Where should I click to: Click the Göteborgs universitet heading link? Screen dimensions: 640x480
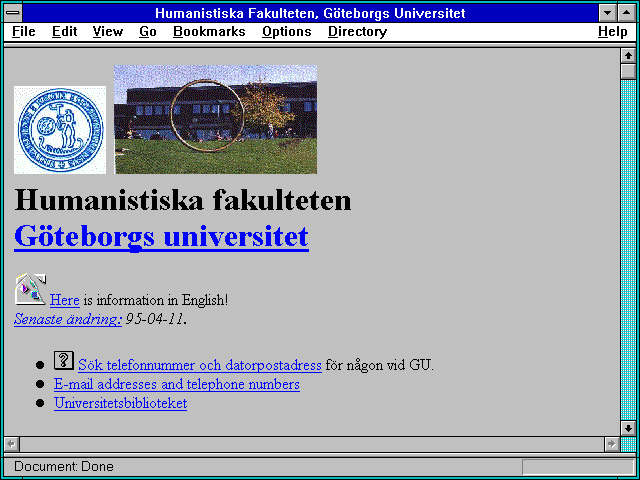tap(161, 237)
